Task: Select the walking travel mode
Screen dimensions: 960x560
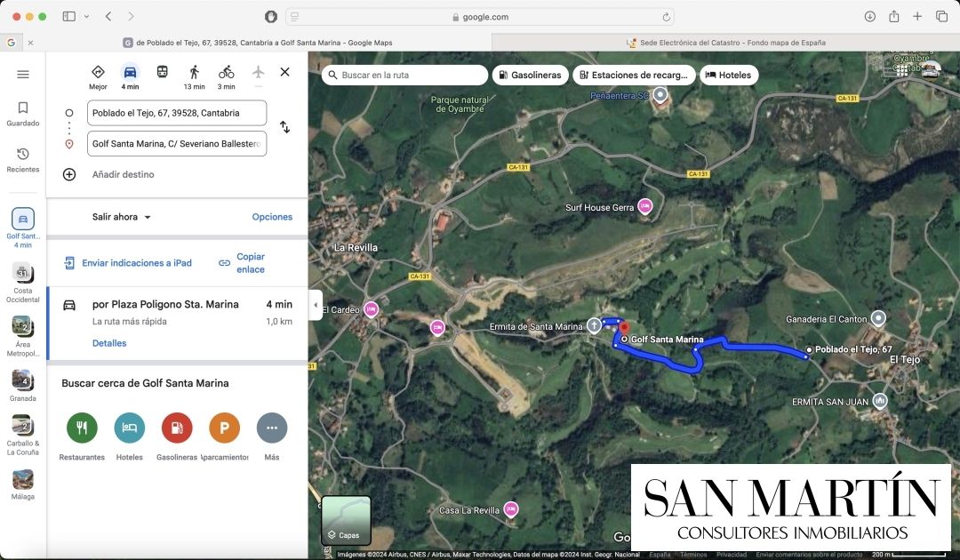Action: click(194, 72)
